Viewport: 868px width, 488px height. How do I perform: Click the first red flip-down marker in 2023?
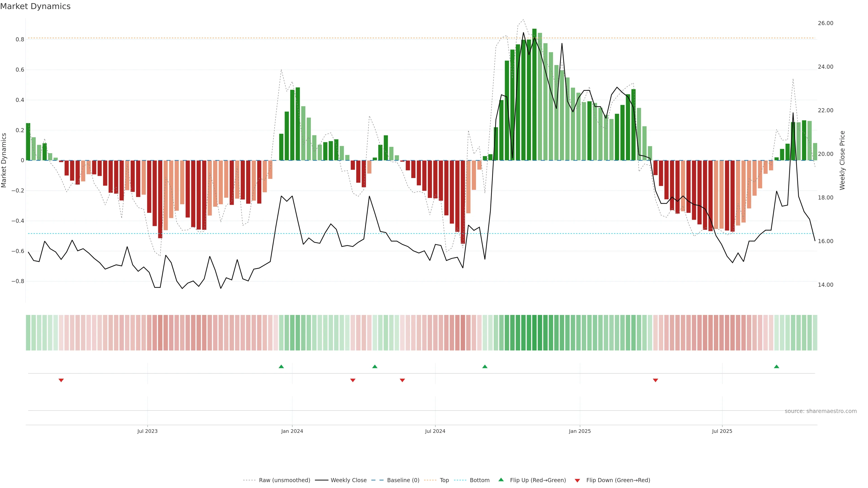coord(61,380)
